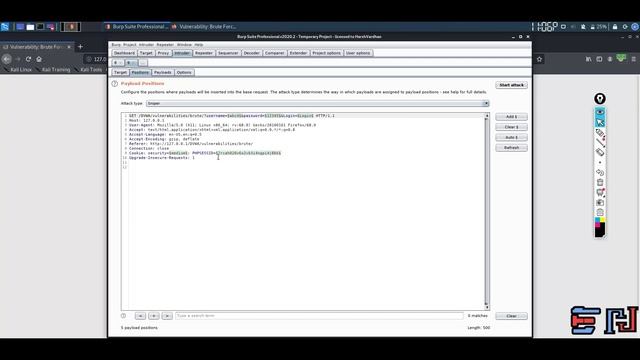Image resolution: width=640 pixels, height=360 pixels.
Task: Open the Project menu
Action: (x=130, y=45)
